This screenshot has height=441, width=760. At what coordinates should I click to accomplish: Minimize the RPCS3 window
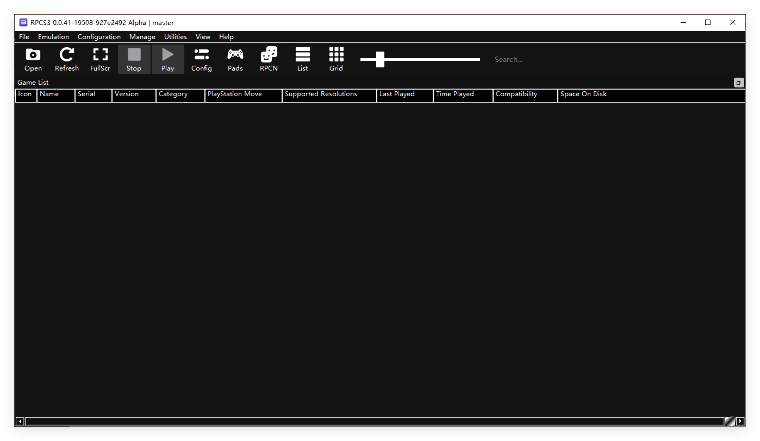pyautogui.click(x=683, y=22)
